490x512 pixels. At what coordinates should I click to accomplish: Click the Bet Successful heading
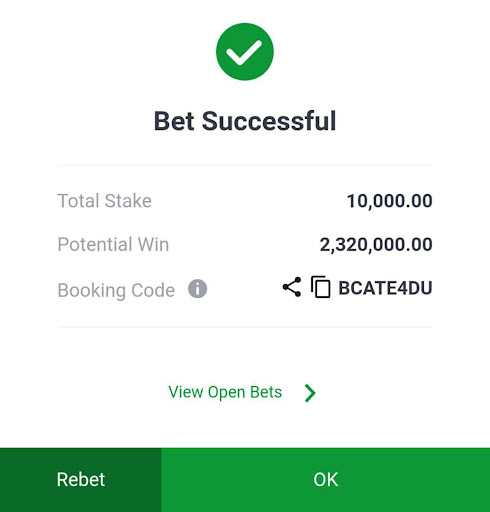[245, 121]
